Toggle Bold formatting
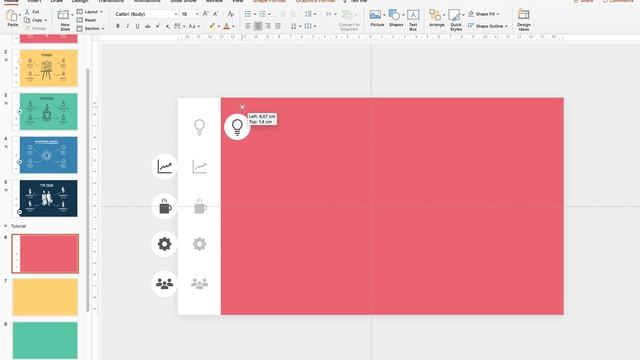 (x=118, y=26)
